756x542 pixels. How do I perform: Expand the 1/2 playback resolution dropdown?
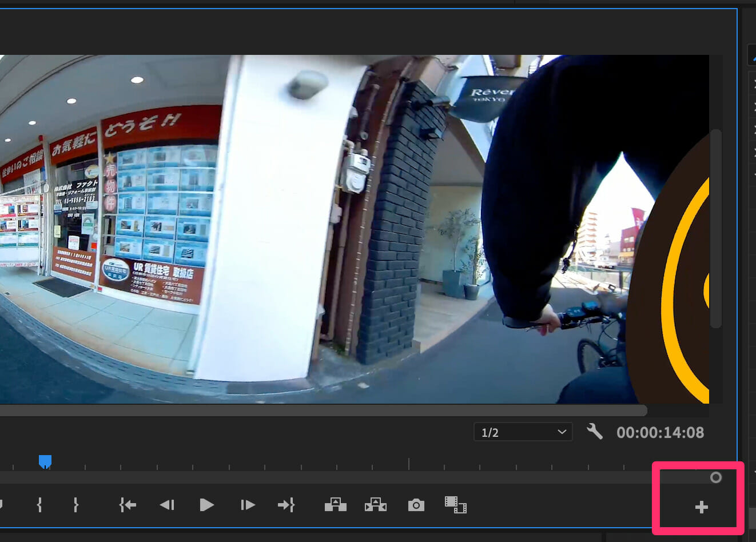click(523, 432)
